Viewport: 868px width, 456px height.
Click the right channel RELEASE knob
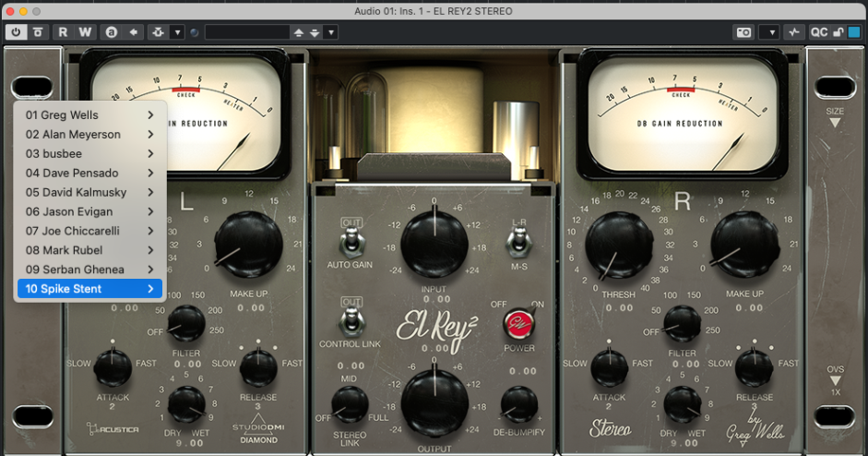click(754, 368)
